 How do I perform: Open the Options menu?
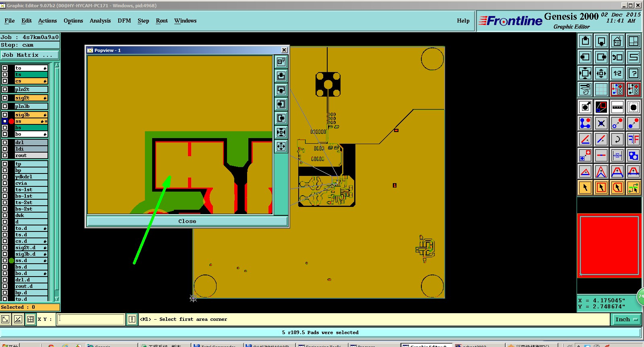tap(73, 21)
